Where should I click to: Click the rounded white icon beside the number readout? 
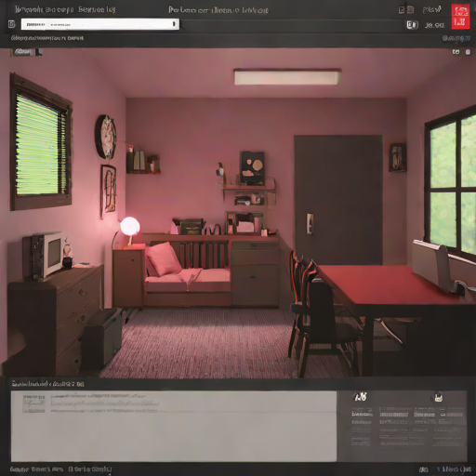pyautogui.click(x=412, y=25)
